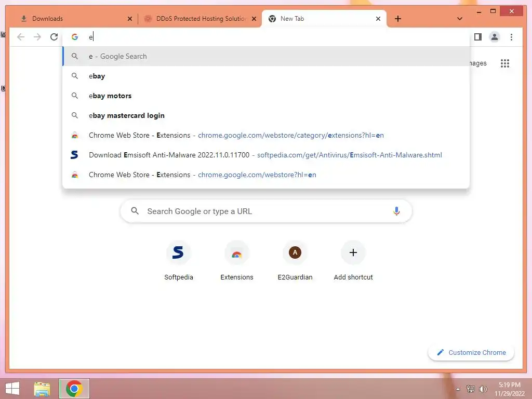Select the 'e - Google Search' suggestion
The image size is (532, 399).
tap(266, 56)
